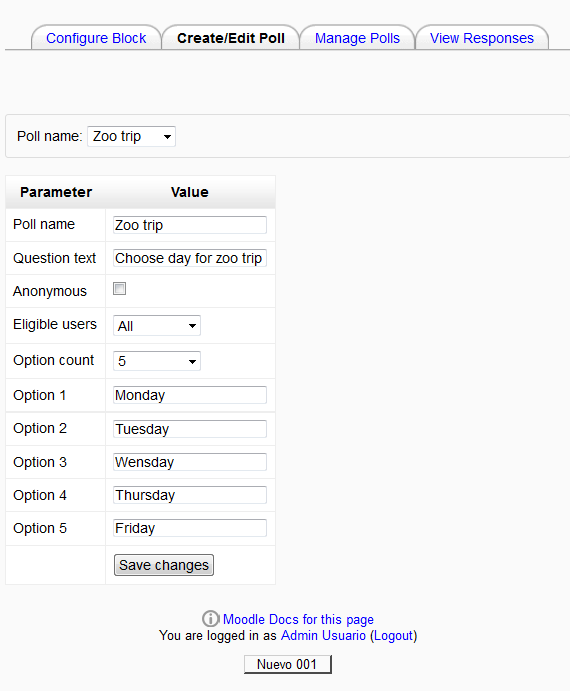Click into the Question text field
The image size is (570, 691).
point(190,258)
